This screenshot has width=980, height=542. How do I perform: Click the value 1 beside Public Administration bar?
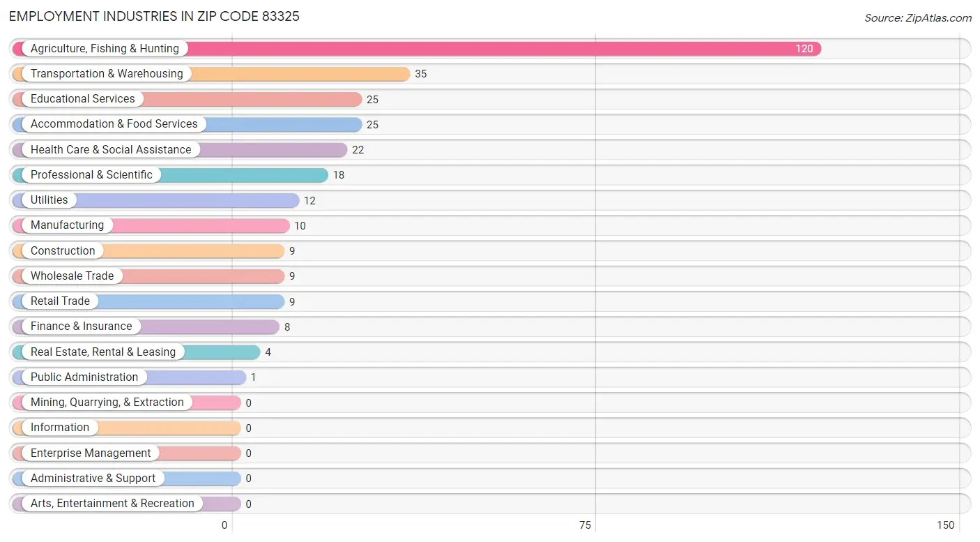click(x=254, y=377)
